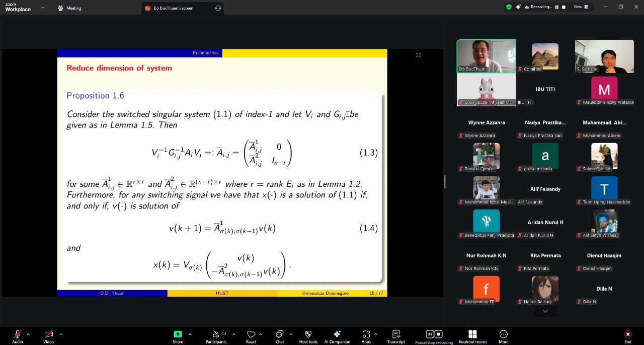Expand the audio options arrow beside Audio
Viewport: 644px width, 345px height.
[x=28, y=334]
